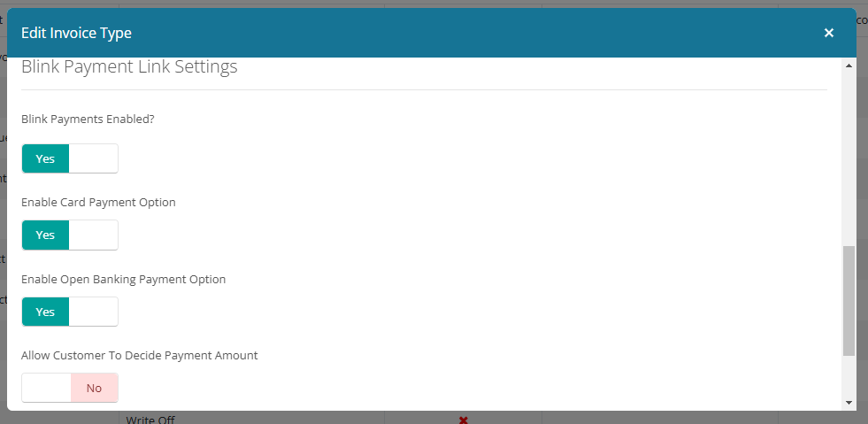This screenshot has width=868, height=424.
Task: Toggle Enable Card Payment Option switch
Action: 70,235
